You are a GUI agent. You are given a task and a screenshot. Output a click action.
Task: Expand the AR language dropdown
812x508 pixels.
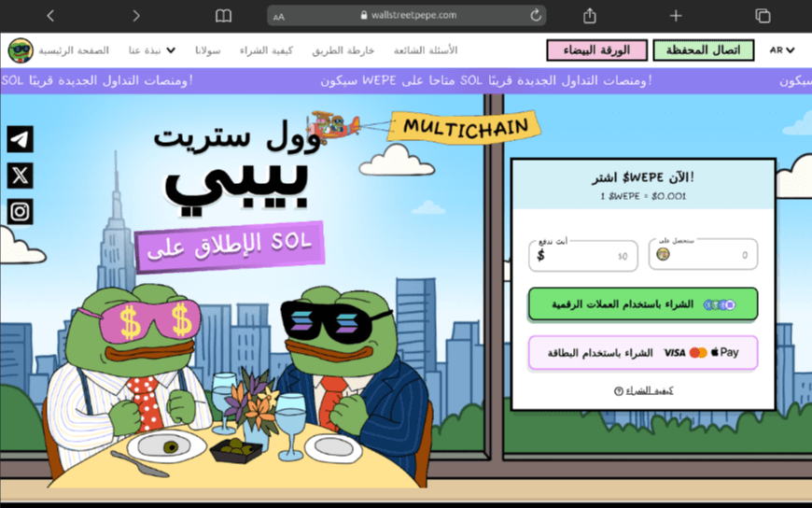(782, 50)
